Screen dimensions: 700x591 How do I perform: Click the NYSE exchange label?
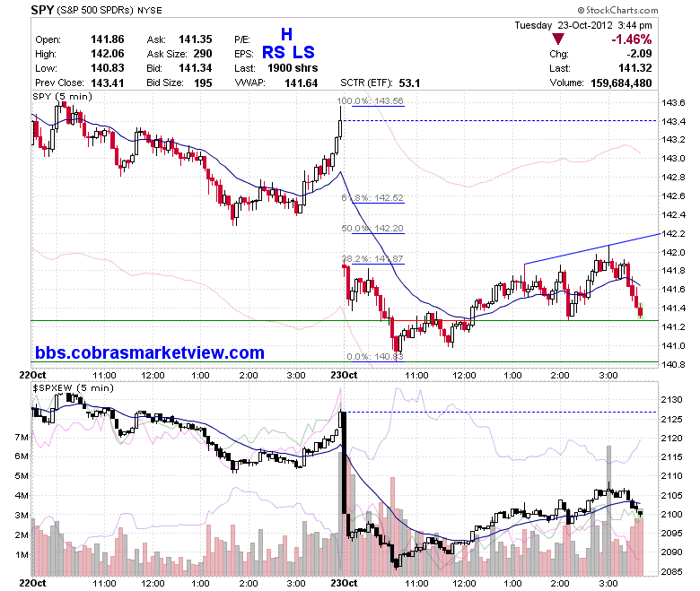(150, 10)
